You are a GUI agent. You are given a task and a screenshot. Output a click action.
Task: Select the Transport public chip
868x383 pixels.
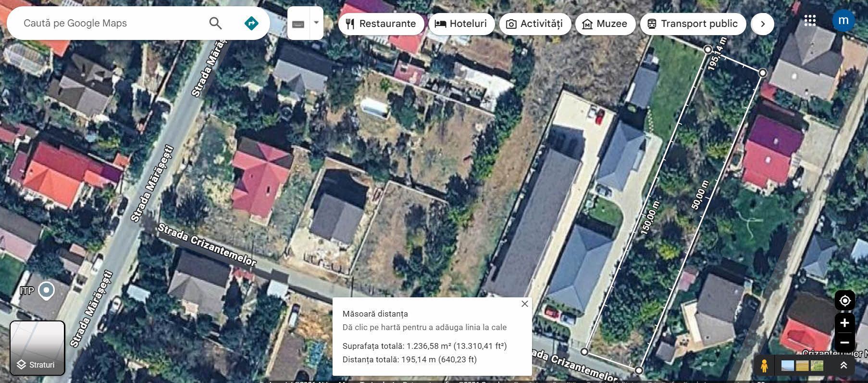tap(693, 24)
